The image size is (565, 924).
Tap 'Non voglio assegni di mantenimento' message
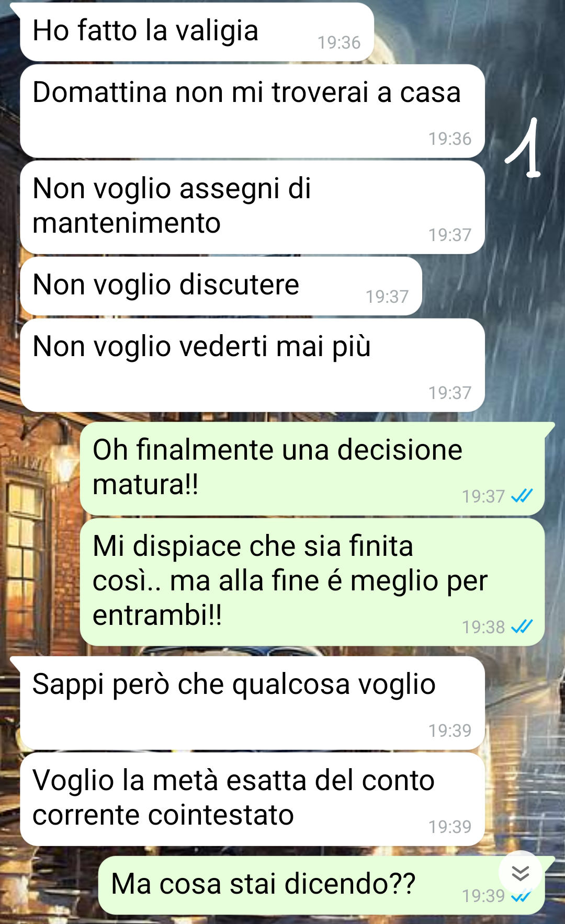point(252,207)
